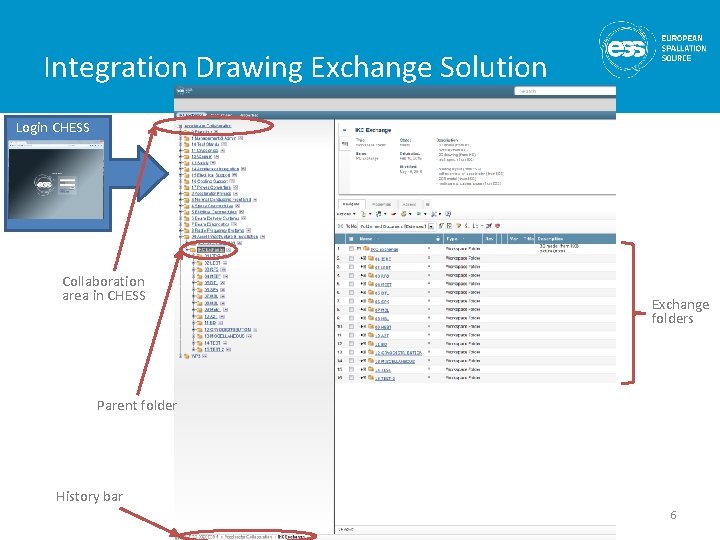This screenshot has width=720, height=540.
Task: Open the Accelerator Collaboration root tree node
Action: [x=208, y=125]
